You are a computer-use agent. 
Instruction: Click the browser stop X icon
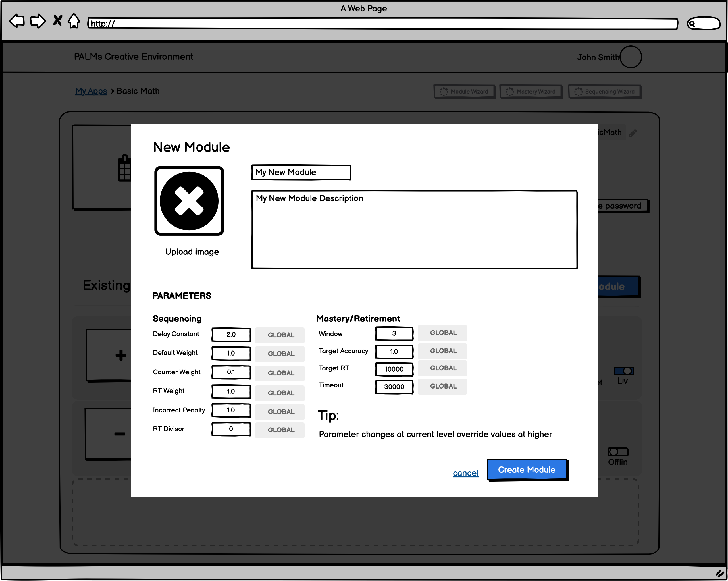point(58,20)
